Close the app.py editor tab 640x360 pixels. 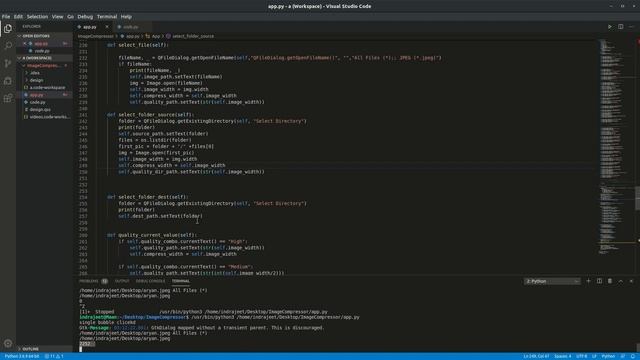(107, 27)
